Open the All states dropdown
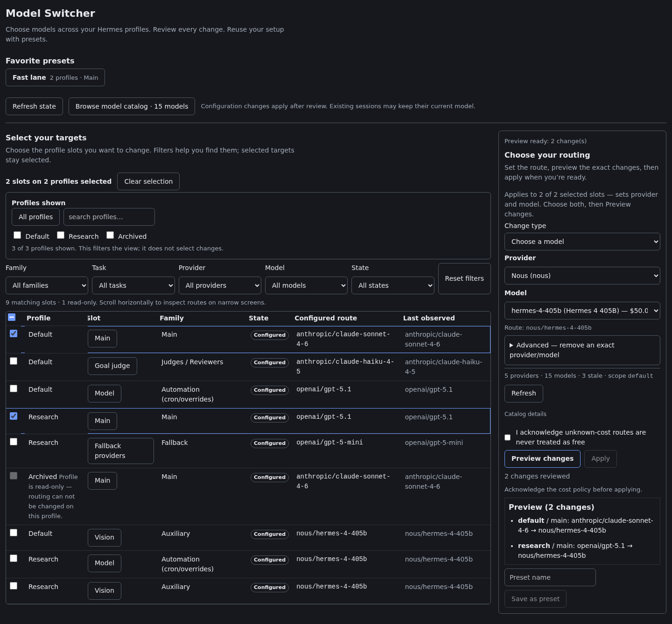This screenshot has width=672, height=624. tap(393, 285)
